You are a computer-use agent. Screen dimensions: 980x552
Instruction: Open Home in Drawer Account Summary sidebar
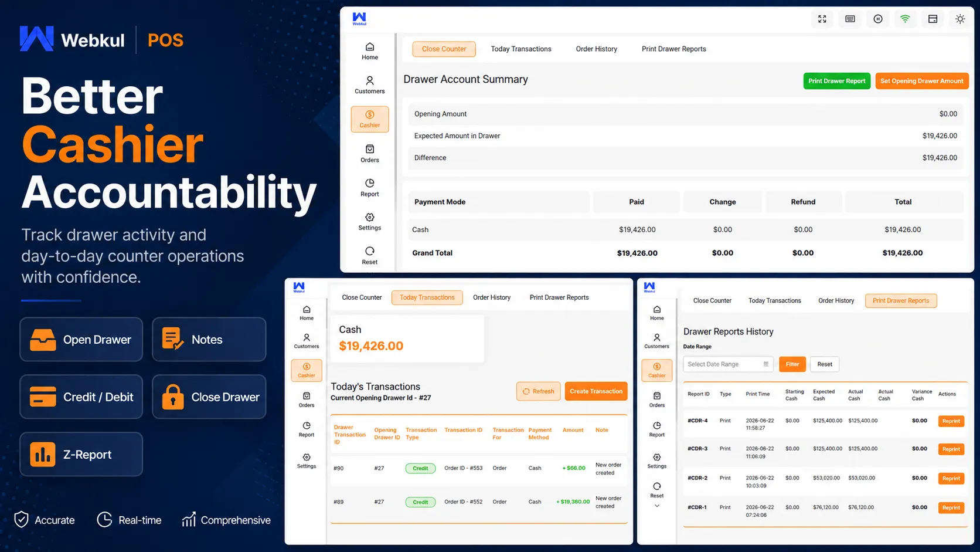point(370,52)
